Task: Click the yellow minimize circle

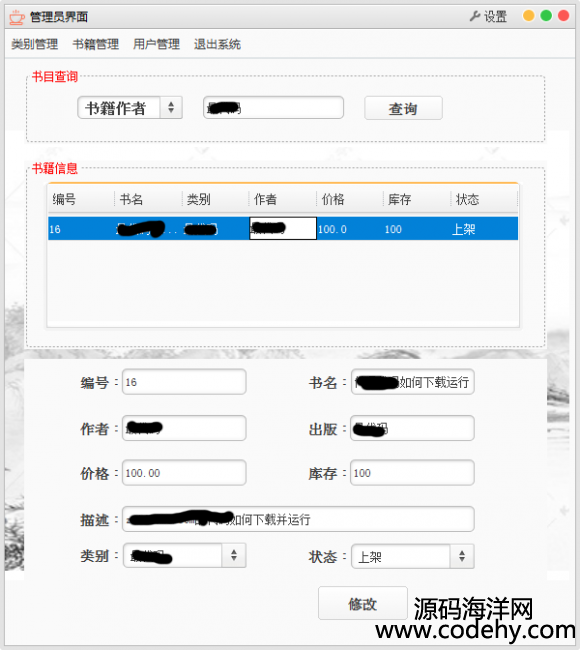Action: pos(529,16)
